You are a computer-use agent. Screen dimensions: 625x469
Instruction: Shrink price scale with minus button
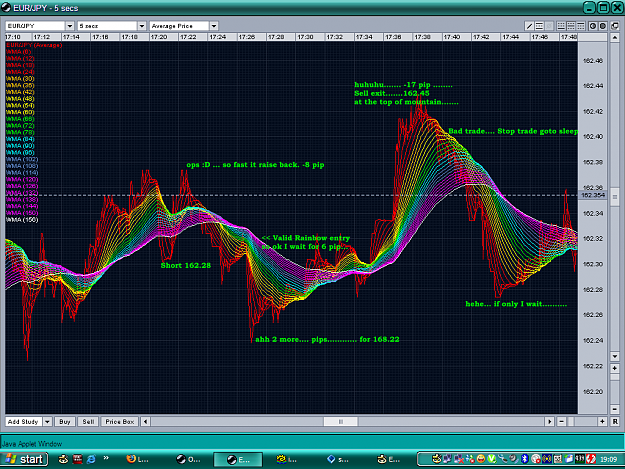click(615, 409)
